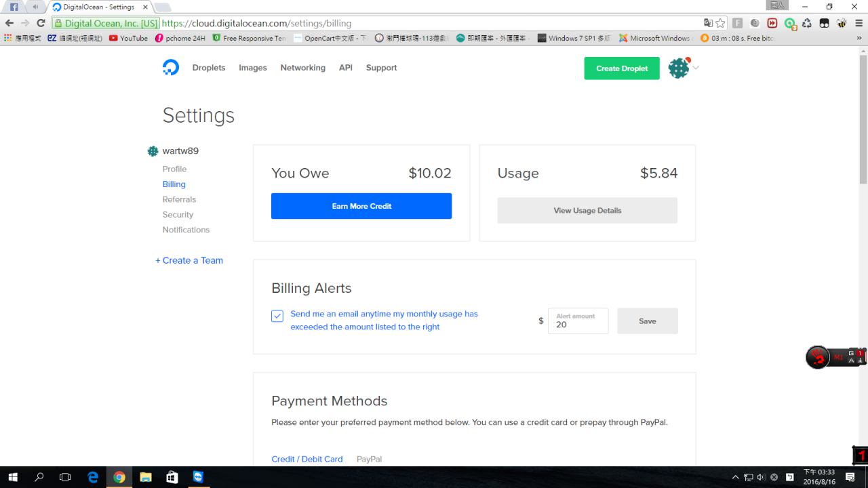Reload the page with refresh icon
This screenshot has width=868, height=488.
(41, 23)
